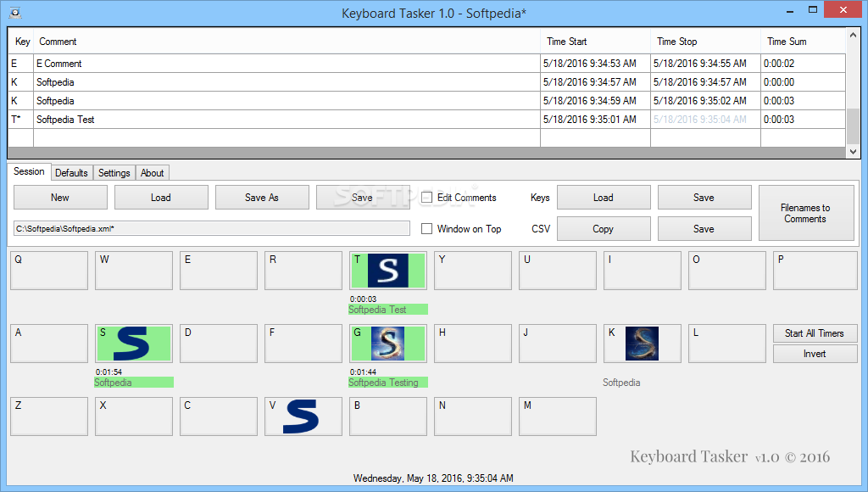Click the 'Softpedia' label under K tile
The image size is (868, 492).
click(x=621, y=383)
